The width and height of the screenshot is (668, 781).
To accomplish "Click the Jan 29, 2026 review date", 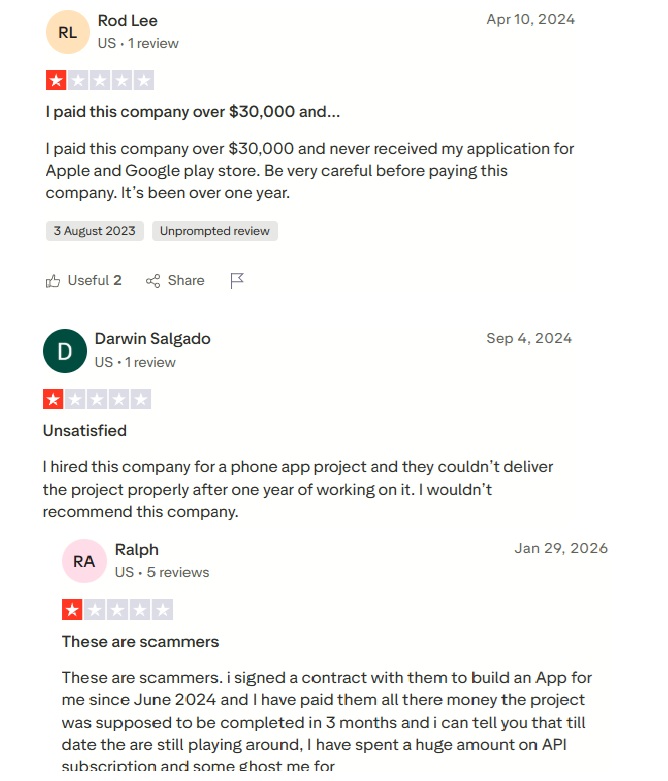I will click(561, 548).
